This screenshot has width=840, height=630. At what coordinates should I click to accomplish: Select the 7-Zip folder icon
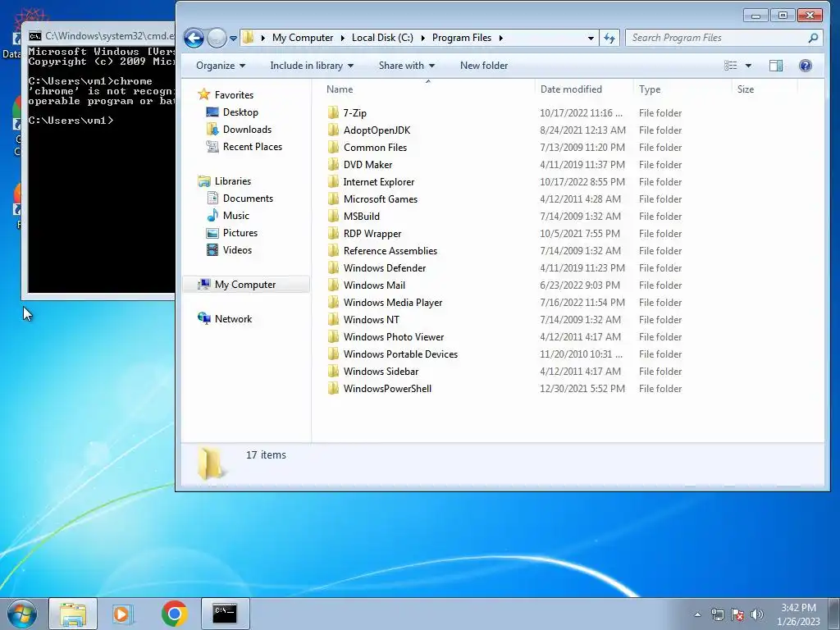pos(333,112)
